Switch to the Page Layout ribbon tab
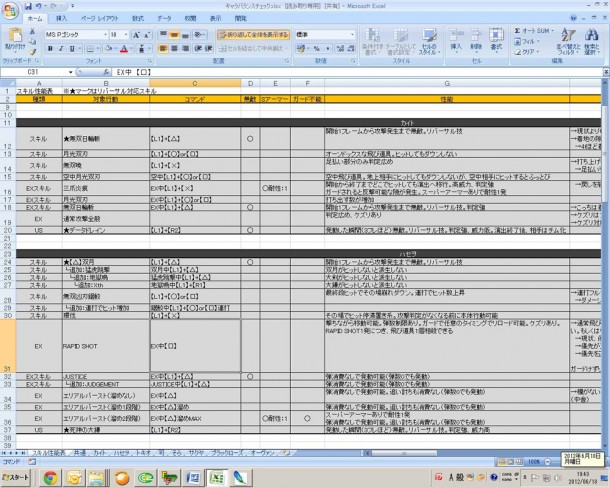 click(x=100, y=18)
